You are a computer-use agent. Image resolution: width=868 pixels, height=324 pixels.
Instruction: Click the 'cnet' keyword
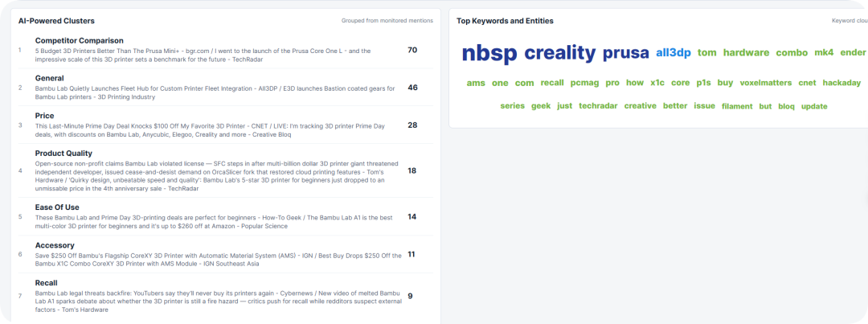pyautogui.click(x=807, y=83)
